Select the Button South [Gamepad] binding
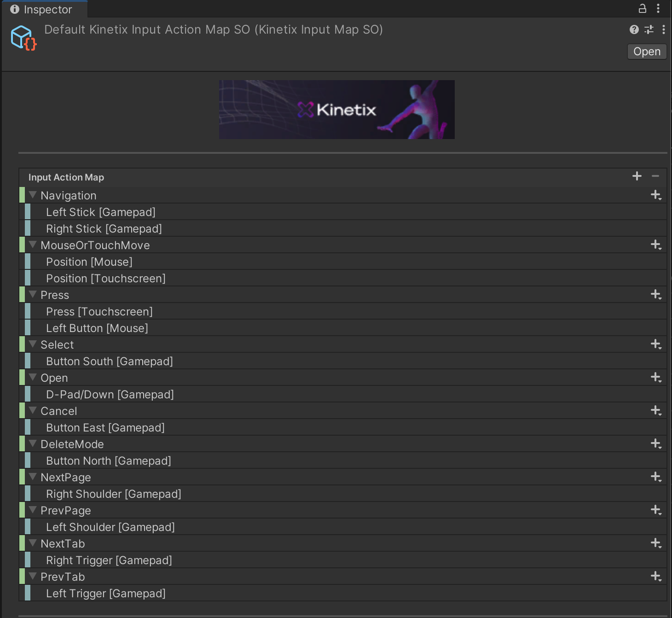This screenshot has width=672, height=618. pyautogui.click(x=345, y=361)
